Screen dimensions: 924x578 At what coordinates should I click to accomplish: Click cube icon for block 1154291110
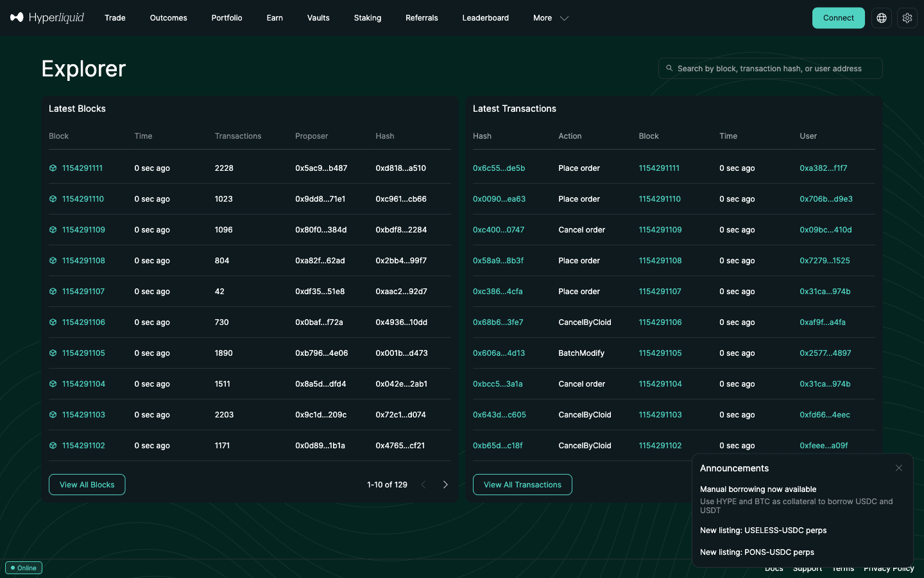pyautogui.click(x=53, y=199)
